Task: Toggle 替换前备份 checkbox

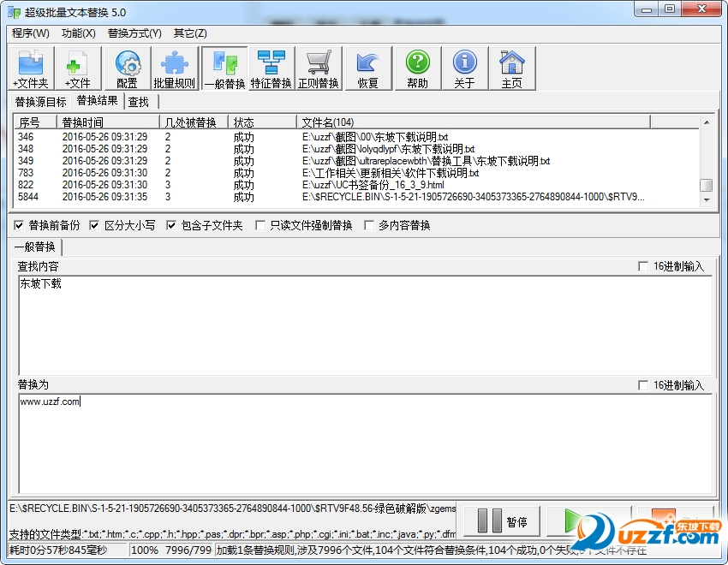Action: click(19, 225)
